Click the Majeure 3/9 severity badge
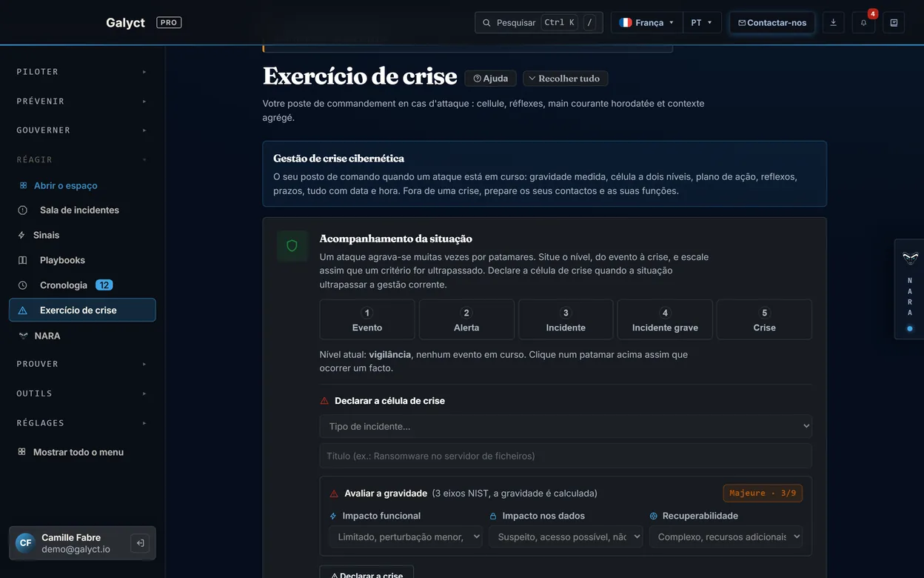 (763, 493)
